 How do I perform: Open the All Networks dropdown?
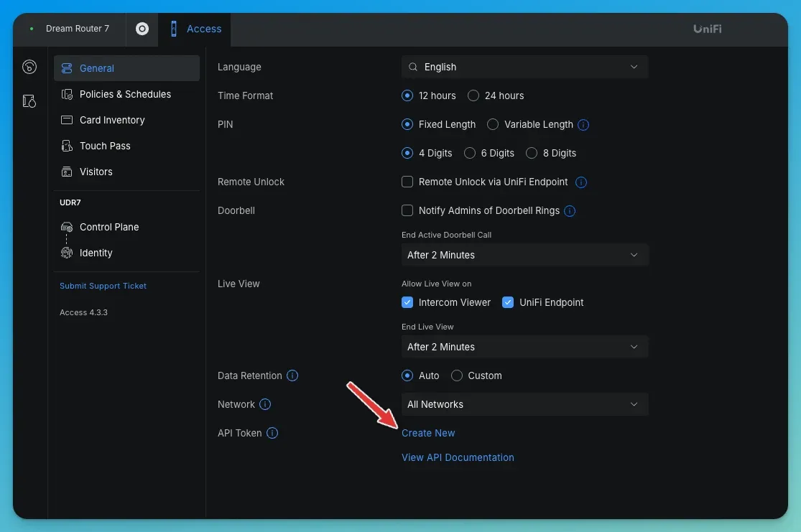(x=524, y=404)
